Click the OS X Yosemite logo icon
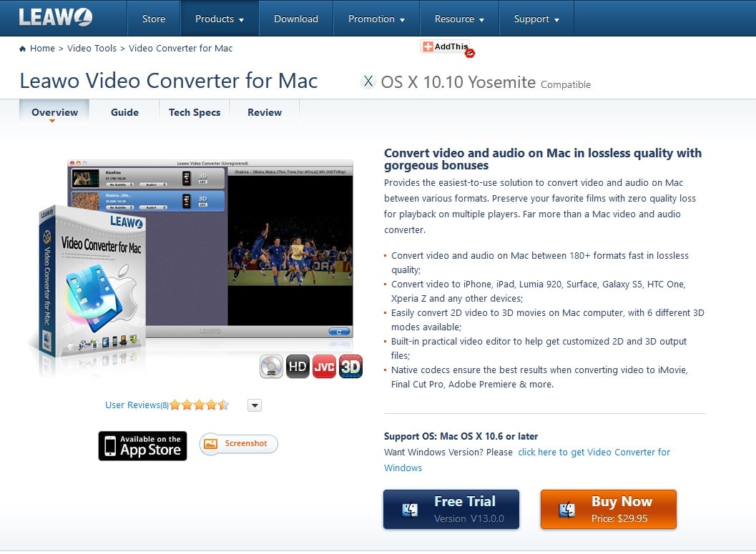 (368, 81)
